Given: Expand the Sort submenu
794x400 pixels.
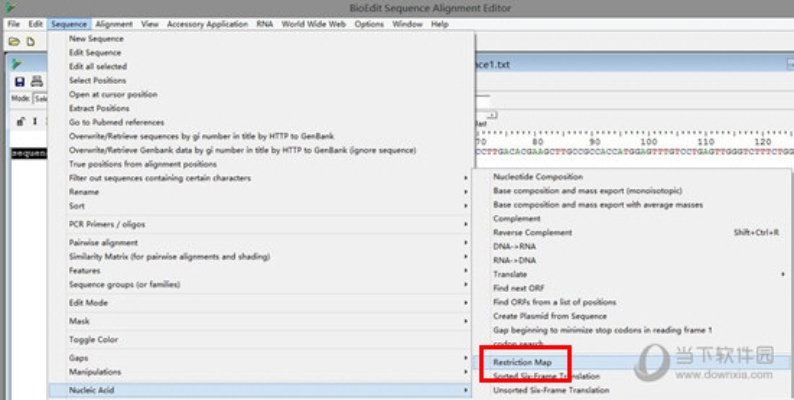Looking at the screenshot, I should (x=268, y=205).
